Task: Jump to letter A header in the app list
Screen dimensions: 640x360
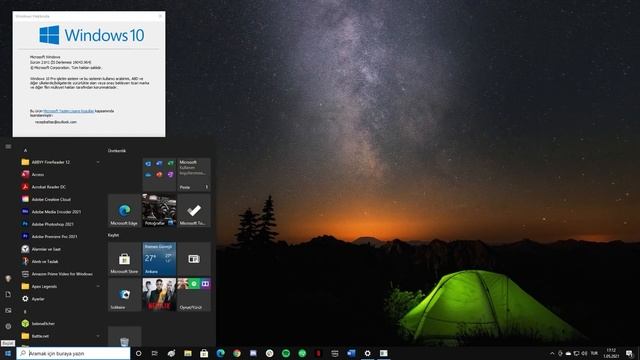Action: pos(25,151)
